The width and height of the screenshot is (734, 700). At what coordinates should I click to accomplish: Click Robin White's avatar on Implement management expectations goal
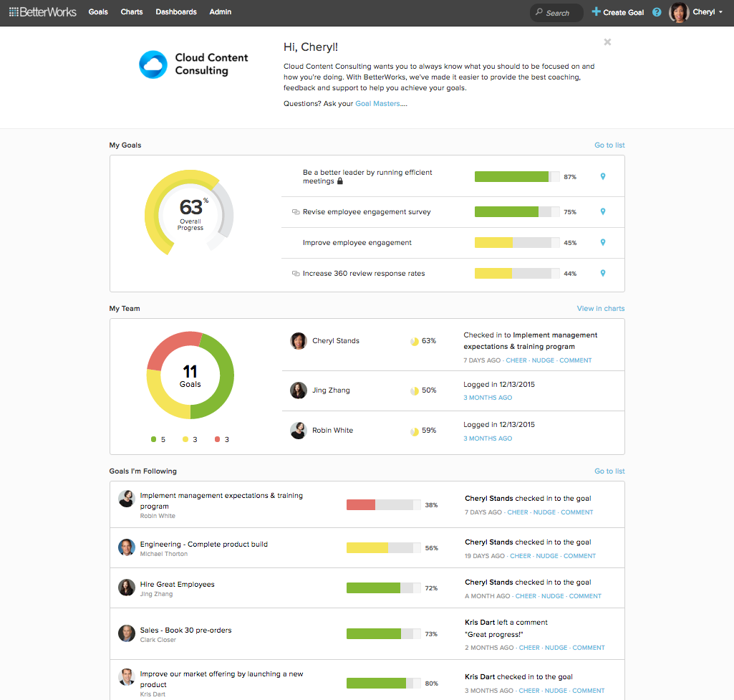[x=126, y=499]
